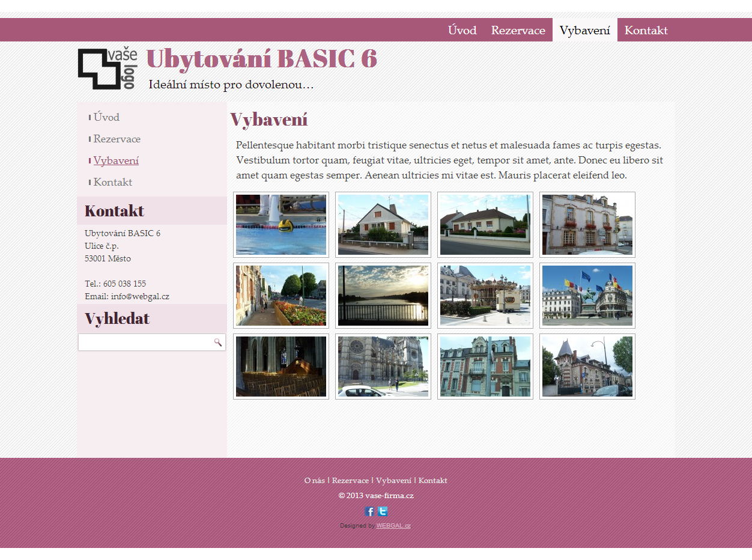Viewport: 752px width, 560px height.
Task: Open the 'O nás' footer link
Action: click(314, 481)
